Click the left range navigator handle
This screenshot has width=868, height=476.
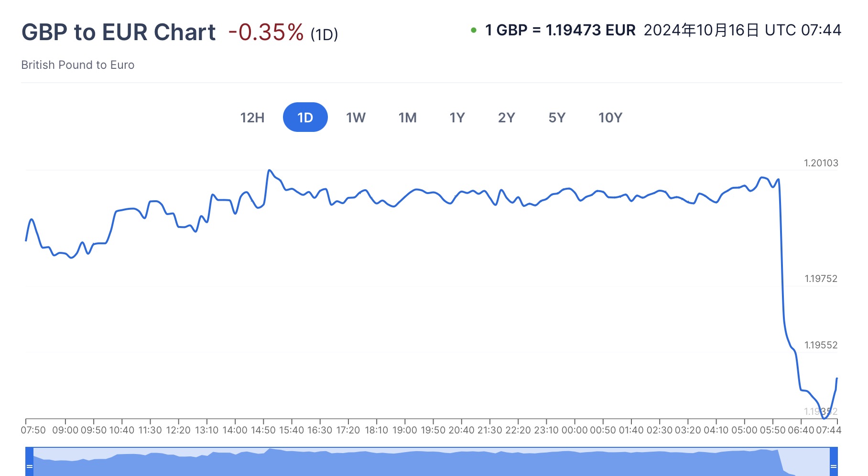click(30, 465)
